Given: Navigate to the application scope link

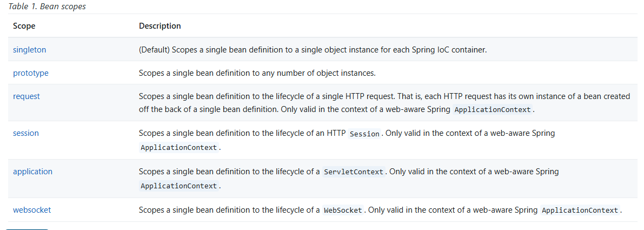Looking at the screenshot, I should point(32,172).
